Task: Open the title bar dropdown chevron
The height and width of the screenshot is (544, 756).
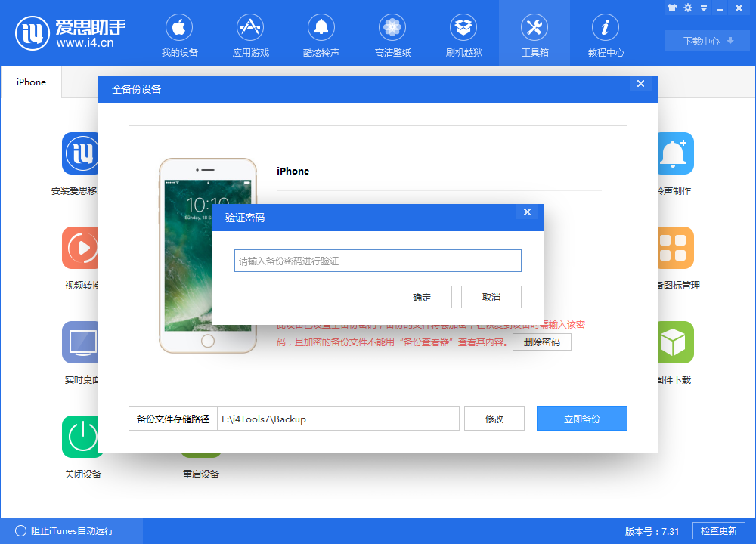Action: (703, 8)
